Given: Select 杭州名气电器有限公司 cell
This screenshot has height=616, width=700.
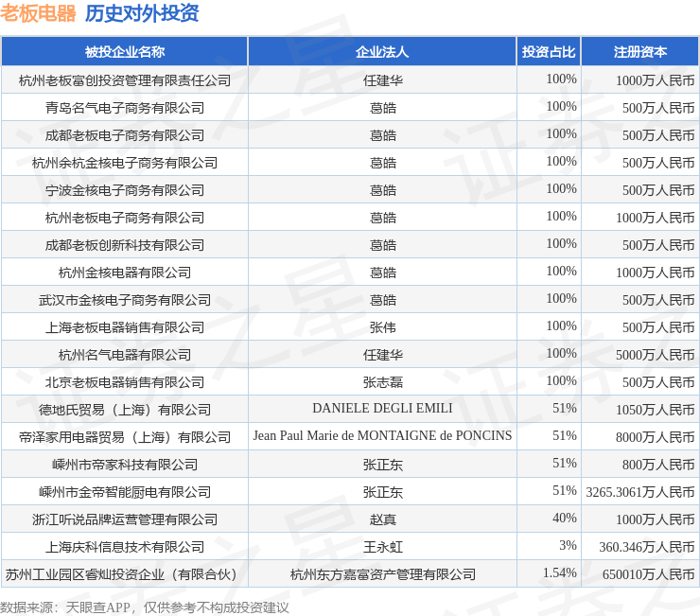Looking at the screenshot, I should (x=125, y=355).
